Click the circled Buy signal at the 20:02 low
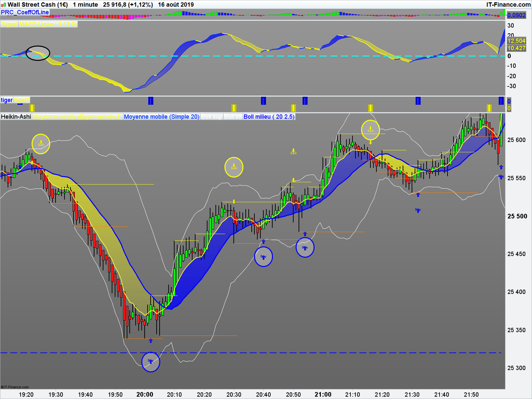This screenshot has width=532, height=399. [151, 362]
